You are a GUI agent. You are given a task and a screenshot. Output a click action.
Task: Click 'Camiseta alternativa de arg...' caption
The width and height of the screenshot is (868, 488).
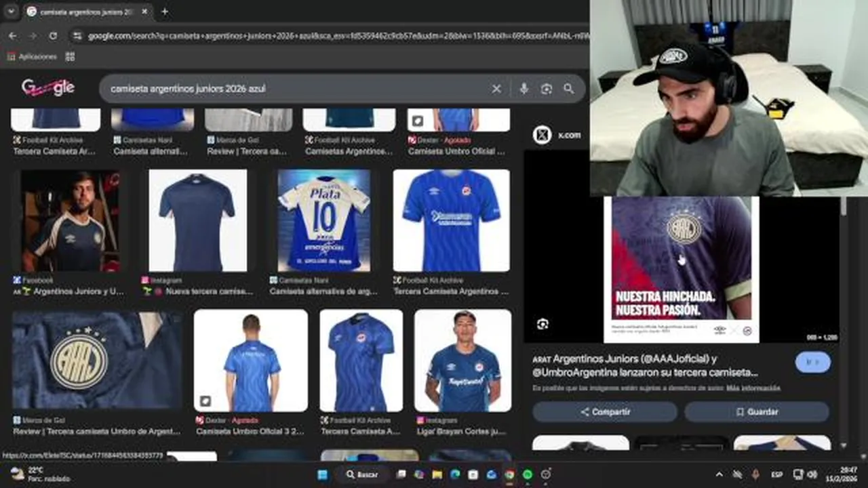(x=323, y=291)
